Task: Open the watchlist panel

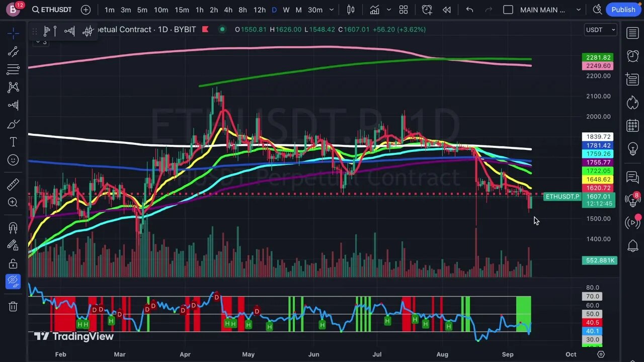Action: (632, 33)
